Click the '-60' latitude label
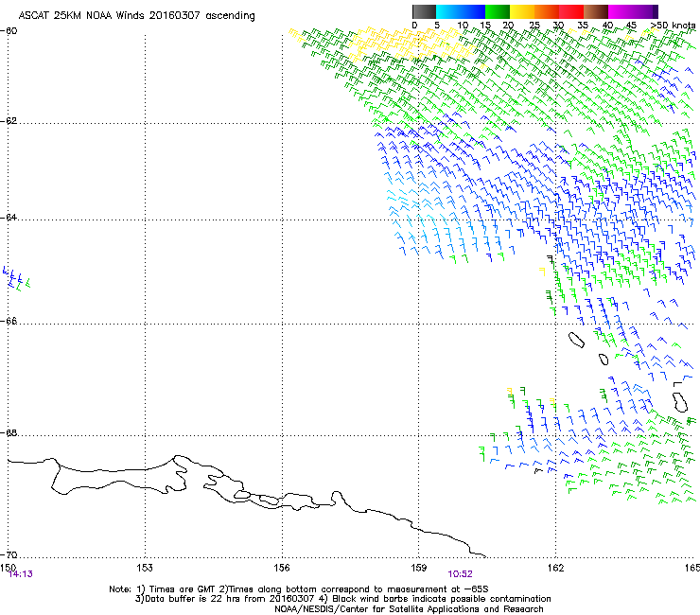700x615 pixels. pyautogui.click(x=9, y=31)
